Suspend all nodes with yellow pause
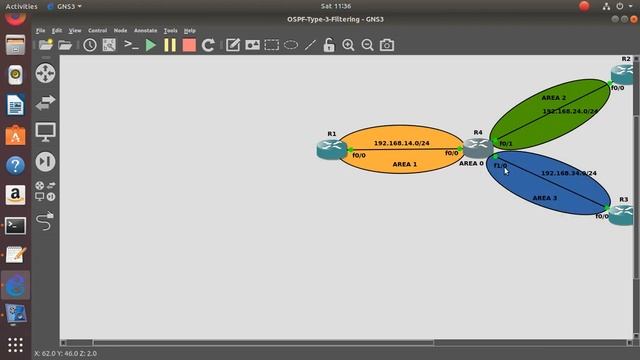 [170, 45]
